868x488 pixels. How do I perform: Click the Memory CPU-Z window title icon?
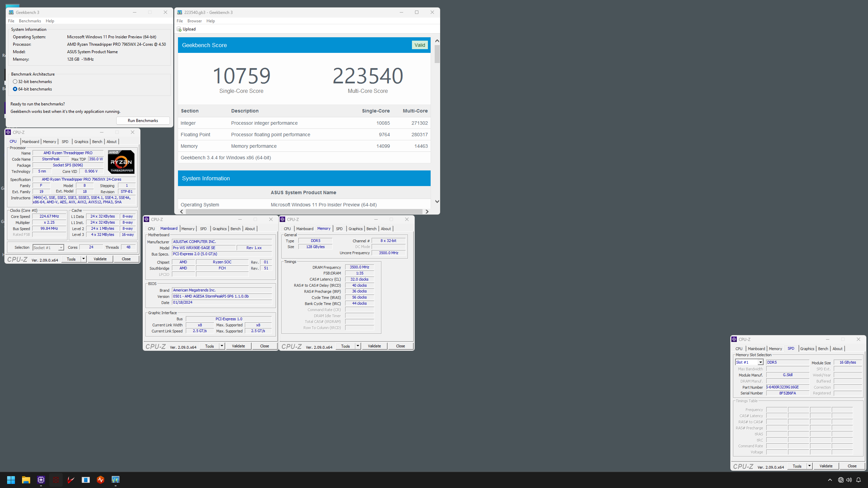[282, 219]
